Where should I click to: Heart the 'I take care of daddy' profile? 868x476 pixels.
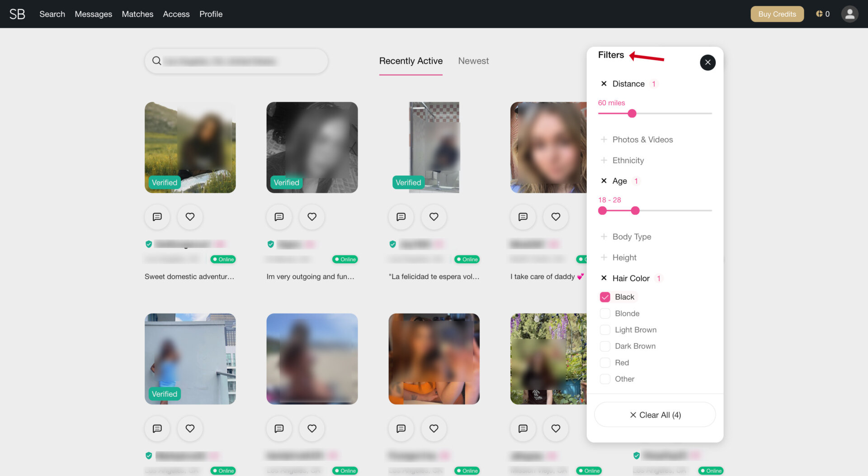[x=556, y=217]
